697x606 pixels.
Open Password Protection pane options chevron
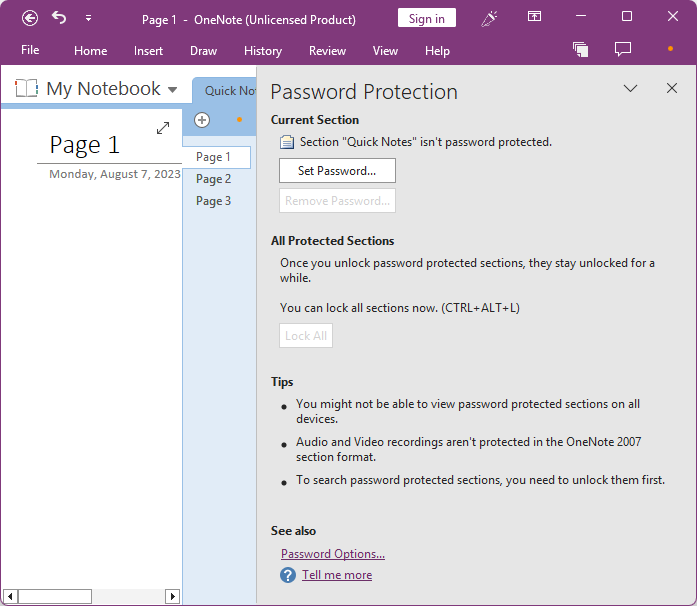click(630, 88)
